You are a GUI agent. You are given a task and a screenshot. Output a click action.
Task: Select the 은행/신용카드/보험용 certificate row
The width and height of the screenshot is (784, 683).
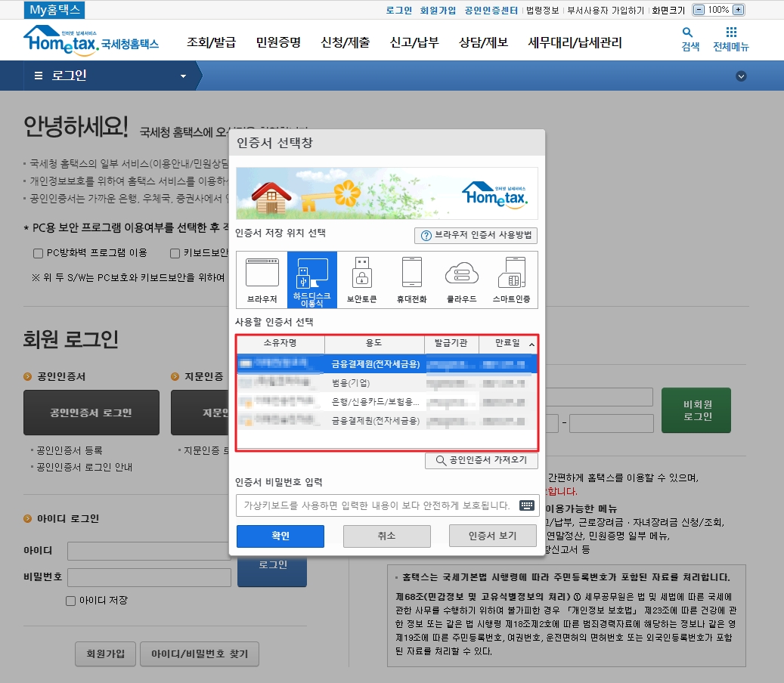(x=387, y=402)
